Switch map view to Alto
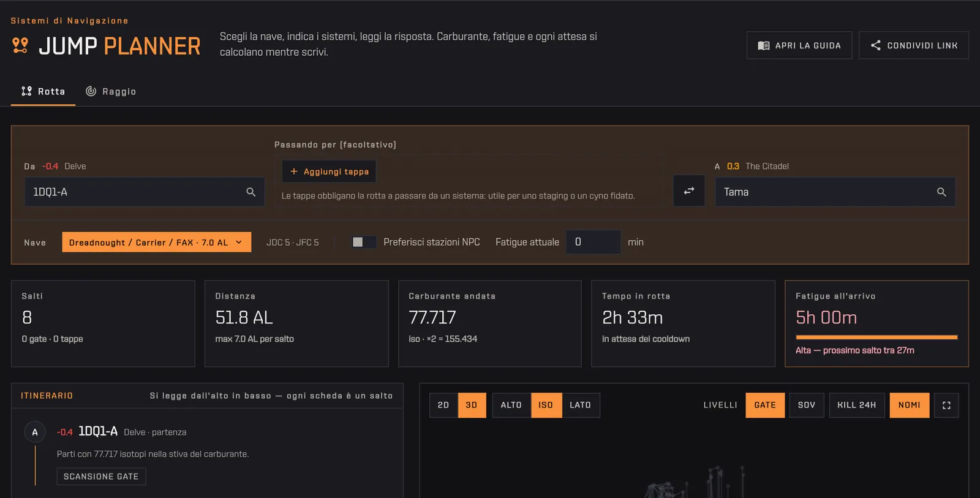 [511, 405]
